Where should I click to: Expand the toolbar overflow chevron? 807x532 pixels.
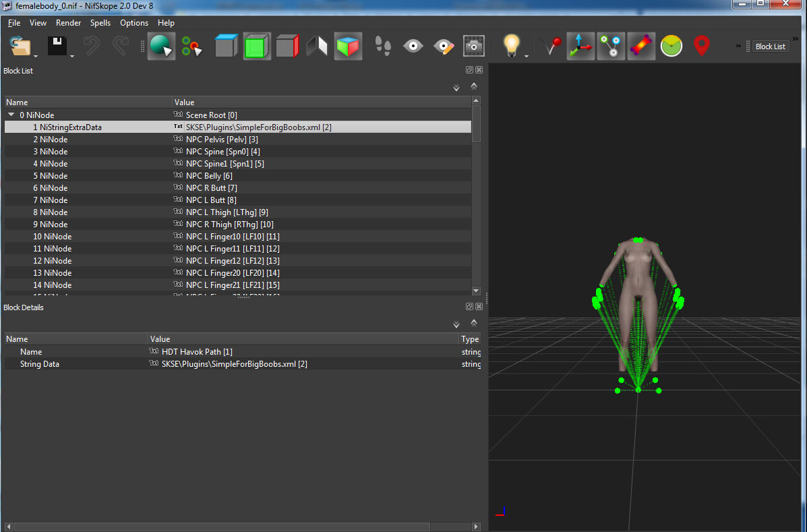tap(738, 46)
